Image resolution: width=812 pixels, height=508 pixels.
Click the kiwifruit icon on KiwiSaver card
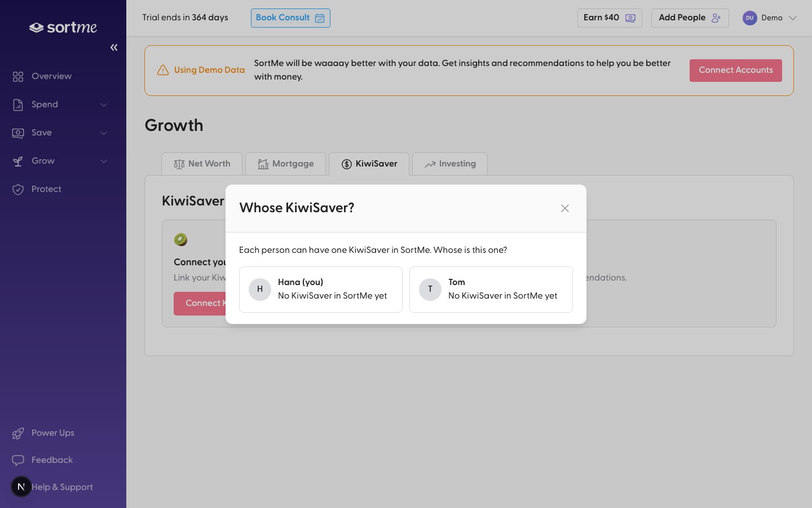[x=180, y=239]
